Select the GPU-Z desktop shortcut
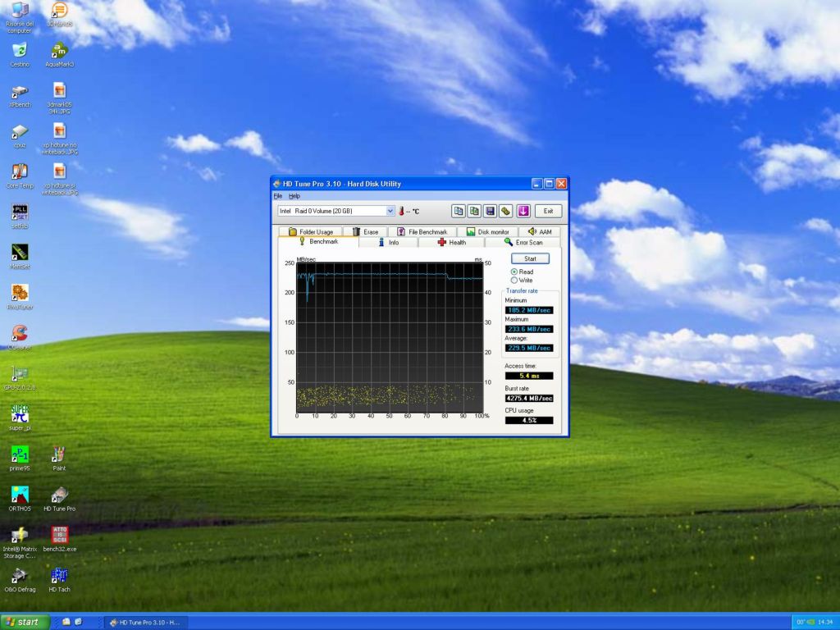Screen dimensions: 840x630 click(x=20, y=377)
